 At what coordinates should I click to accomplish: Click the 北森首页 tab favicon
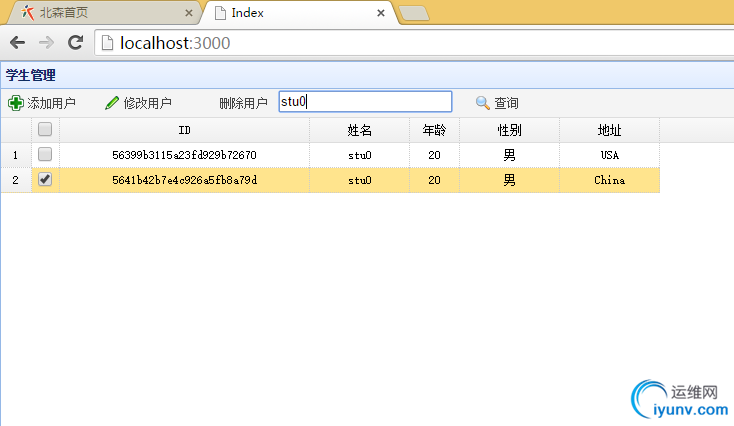(x=28, y=13)
